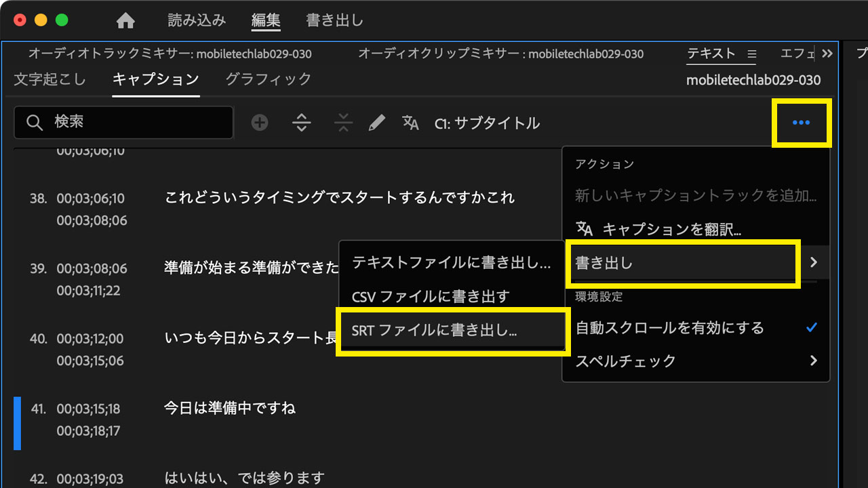The width and height of the screenshot is (868, 488).
Task: Click the split caption segment icon
Action: [302, 123]
